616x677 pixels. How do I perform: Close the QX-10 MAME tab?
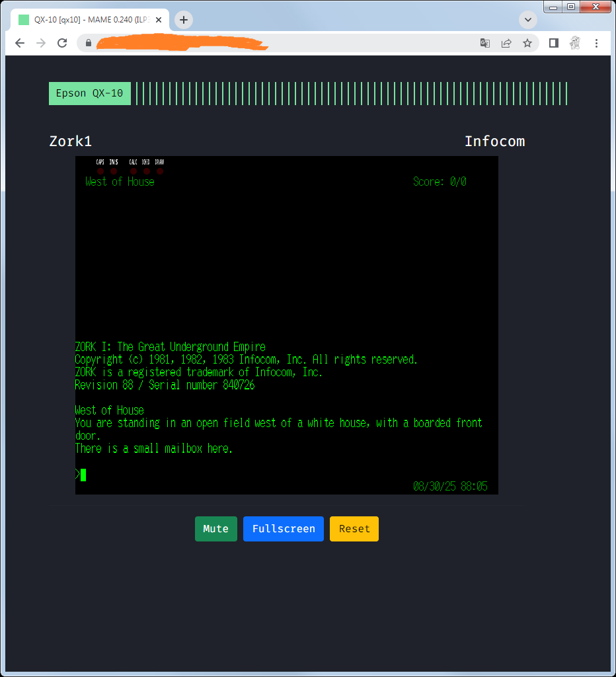[x=159, y=20]
